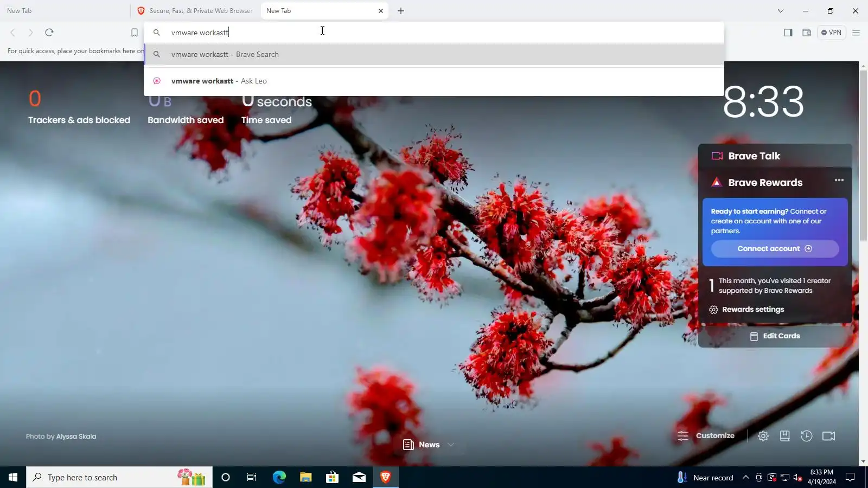Launch Microsoft Edge from taskbar
This screenshot has width=868, height=488.
point(279,477)
